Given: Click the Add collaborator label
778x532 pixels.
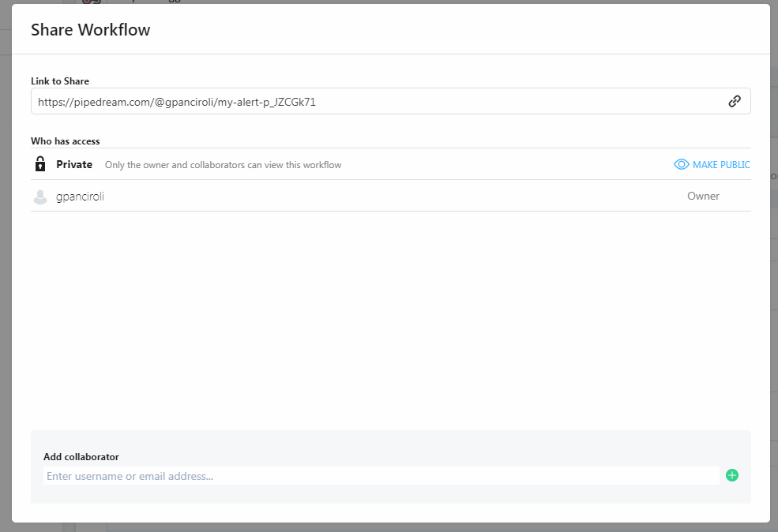Looking at the screenshot, I should 81,457.
